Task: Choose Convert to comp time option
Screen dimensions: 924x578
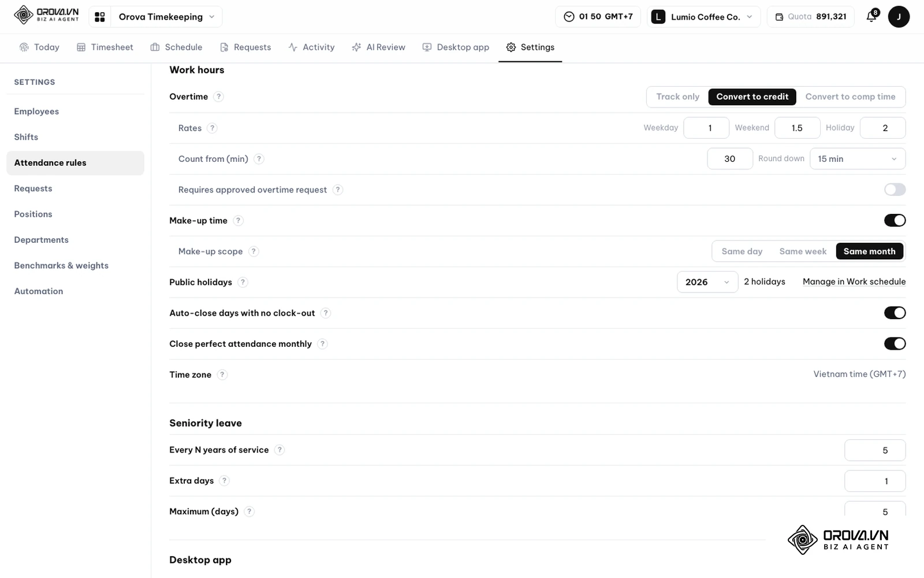Action: (850, 97)
